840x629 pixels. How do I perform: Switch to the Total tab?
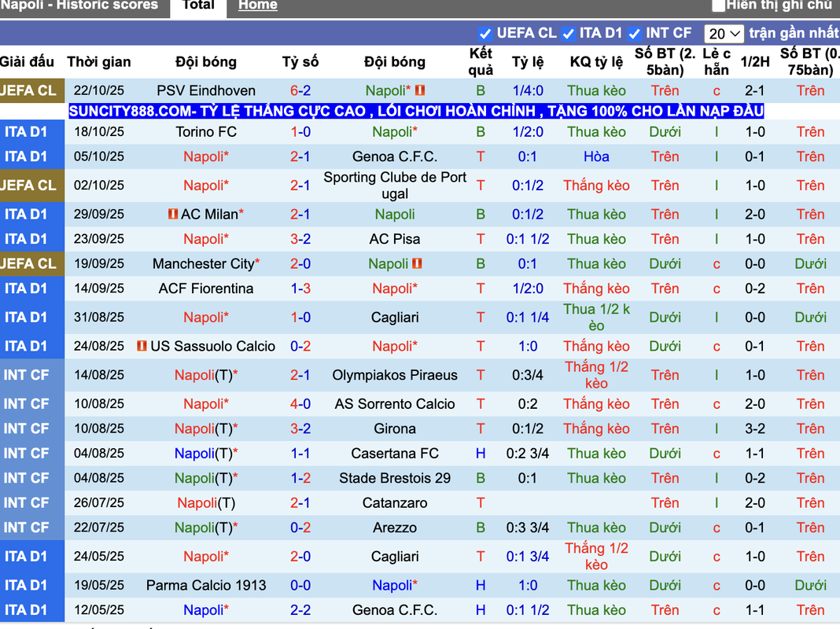click(x=198, y=6)
